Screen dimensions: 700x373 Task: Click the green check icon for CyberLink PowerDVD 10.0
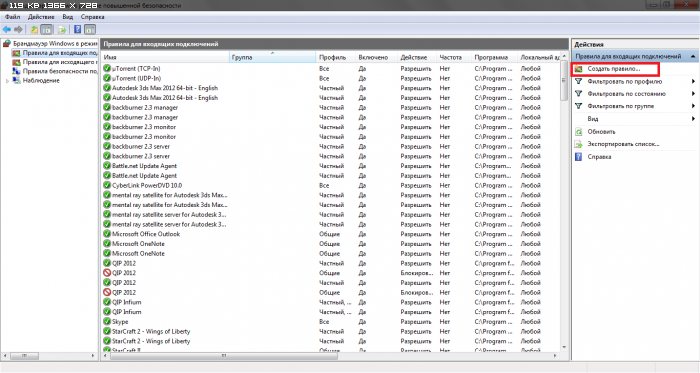pyautogui.click(x=107, y=185)
